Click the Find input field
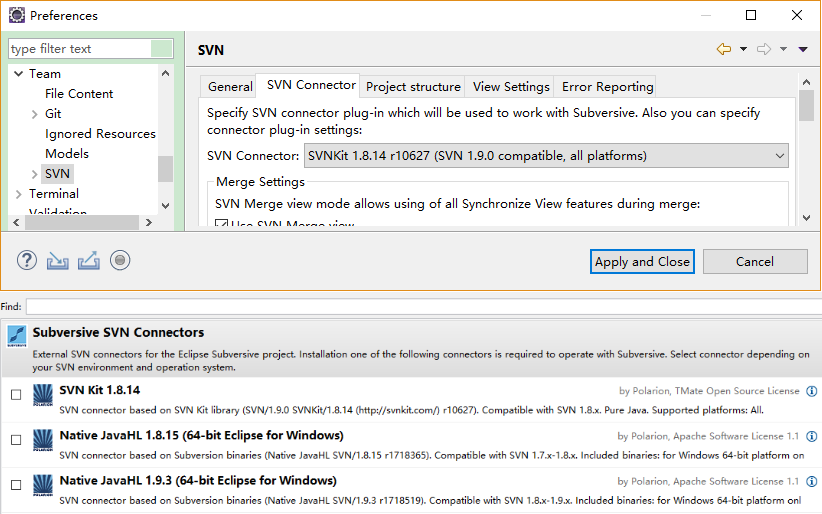822x514 pixels. [x=424, y=306]
